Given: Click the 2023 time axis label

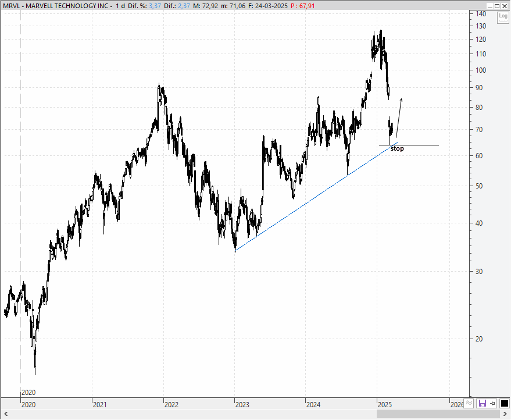Looking at the screenshot, I should [x=242, y=405].
